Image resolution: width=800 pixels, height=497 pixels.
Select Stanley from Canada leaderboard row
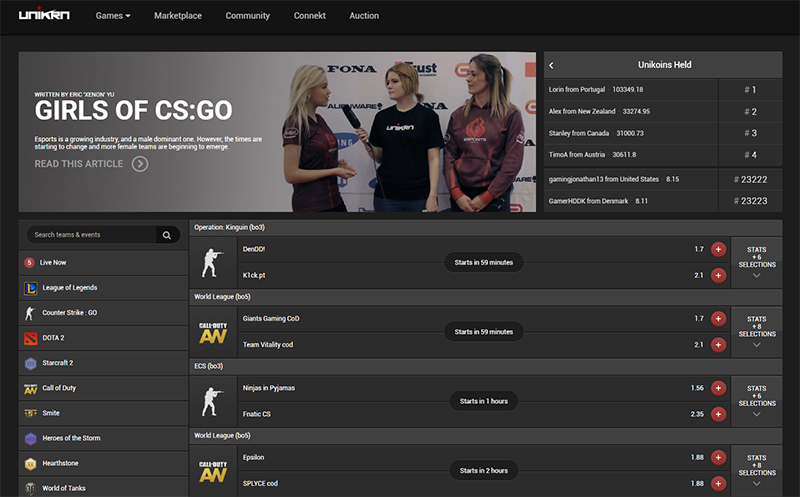pos(663,133)
